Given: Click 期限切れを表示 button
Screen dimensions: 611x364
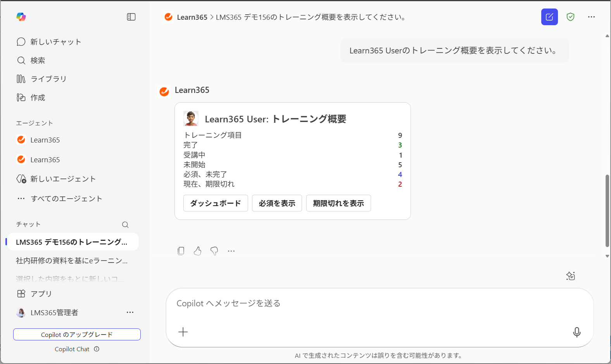Looking at the screenshot, I should click(338, 203).
